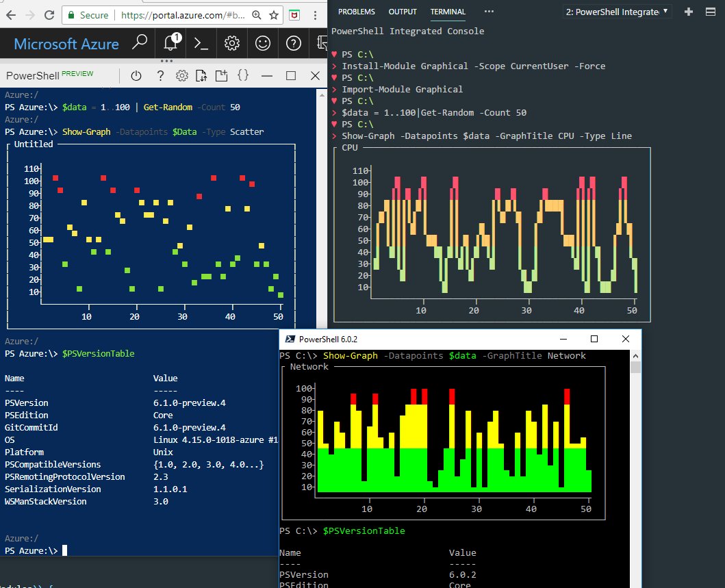This screenshot has width=725, height=588.
Task: Switch to the OUTPUT tab
Action: coord(403,12)
